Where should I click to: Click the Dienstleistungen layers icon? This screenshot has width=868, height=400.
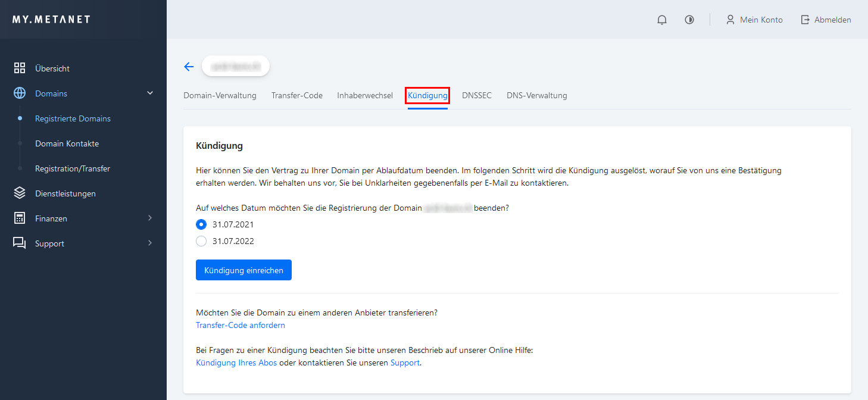click(x=20, y=193)
